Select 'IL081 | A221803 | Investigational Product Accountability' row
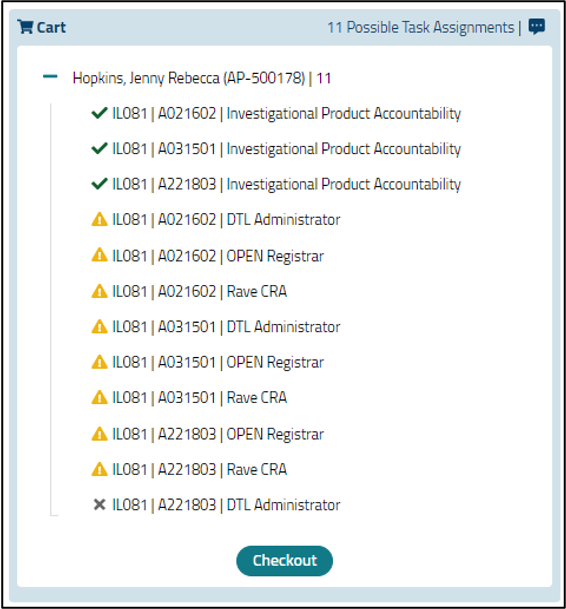566x609 pixels. 276,184
